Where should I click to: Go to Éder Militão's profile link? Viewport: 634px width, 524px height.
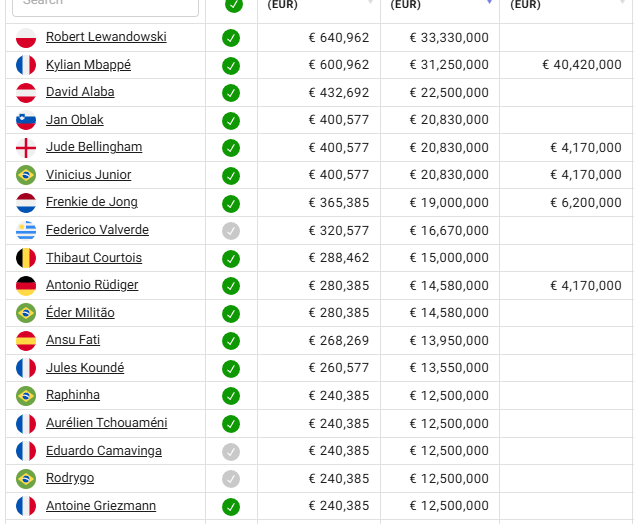coord(80,313)
